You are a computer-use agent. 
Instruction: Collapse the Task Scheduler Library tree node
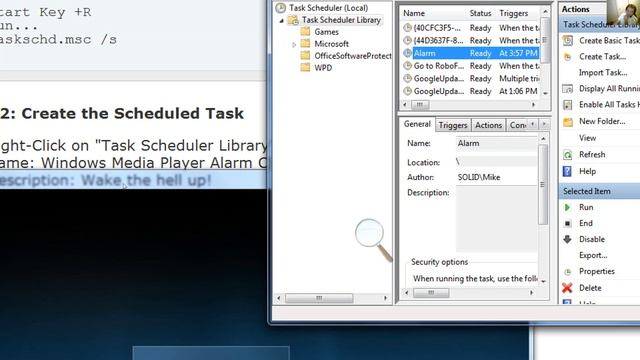[x=282, y=20]
